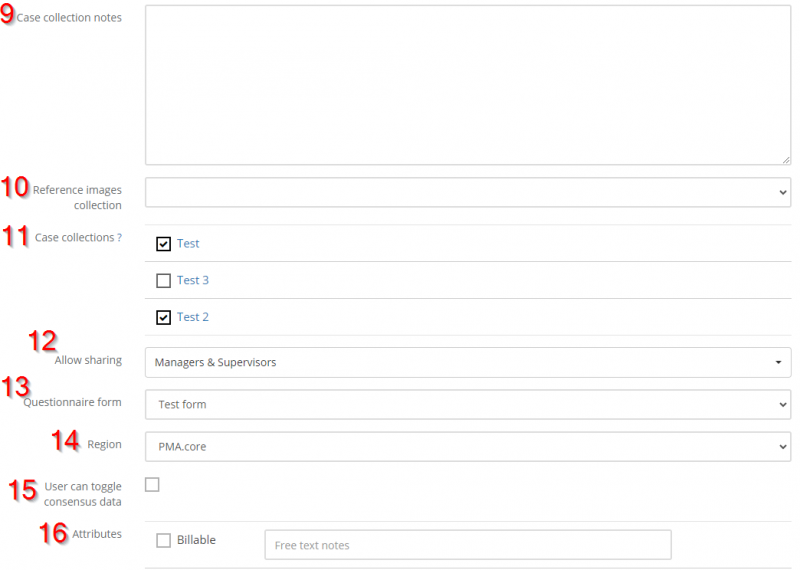The image size is (800, 570).
Task: Enable the Test 3 case collection checkbox
Action: [164, 281]
